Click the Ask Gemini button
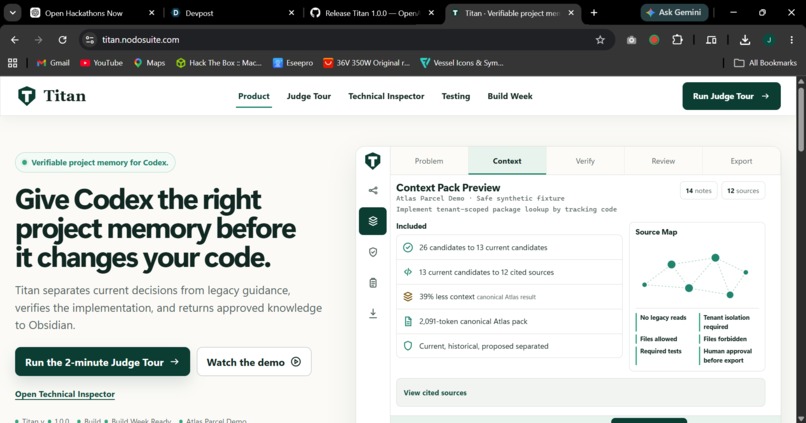Viewport: 806px width, 423px height. coord(674,12)
